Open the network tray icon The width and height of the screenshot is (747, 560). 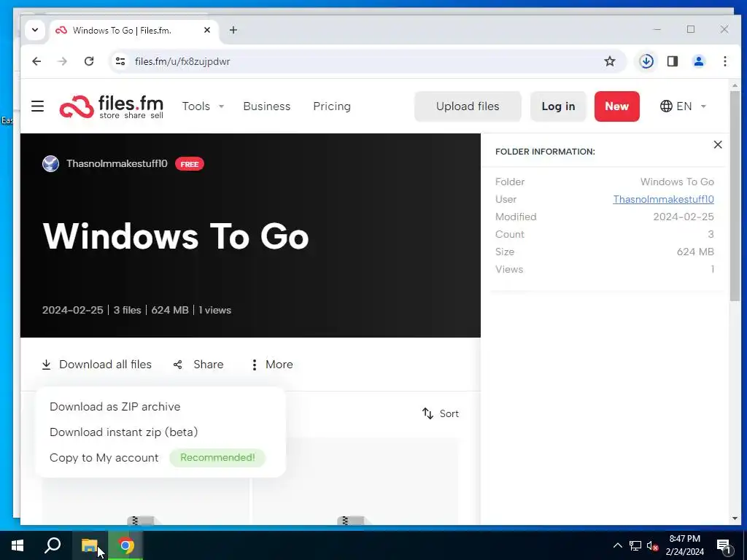[x=635, y=545]
